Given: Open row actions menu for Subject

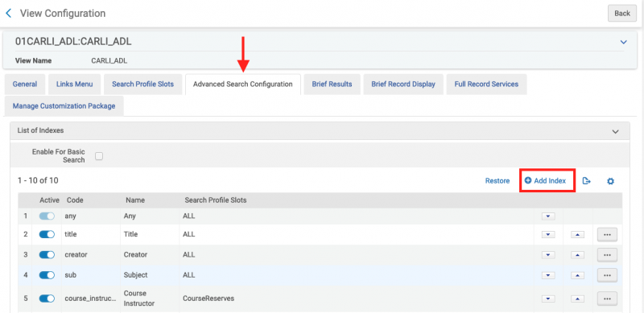Looking at the screenshot, I should pos(608,275).
